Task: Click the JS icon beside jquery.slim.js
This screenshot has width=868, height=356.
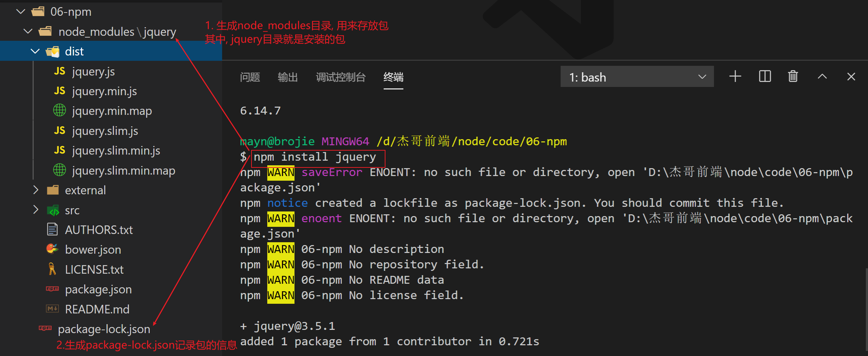Action: 59,131
